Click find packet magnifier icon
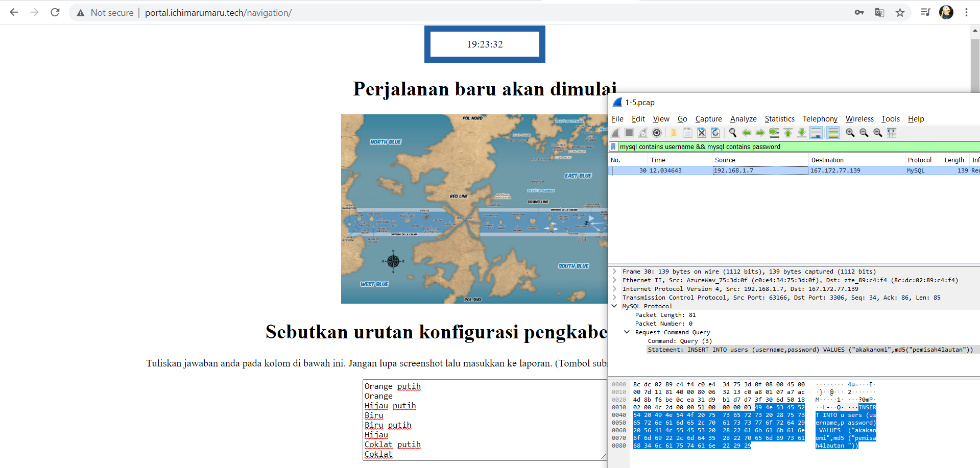The height and width of the screenshot is (468, 980). pos(732,133)
